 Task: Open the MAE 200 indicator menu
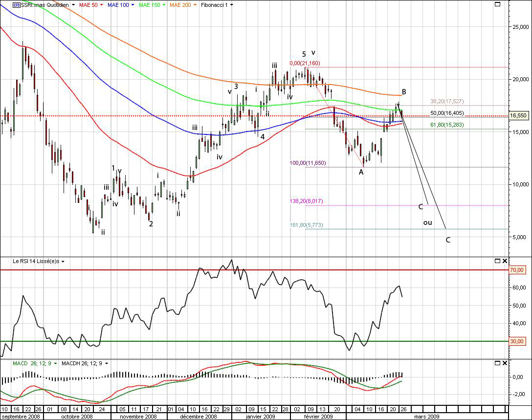tap(195, 4)
